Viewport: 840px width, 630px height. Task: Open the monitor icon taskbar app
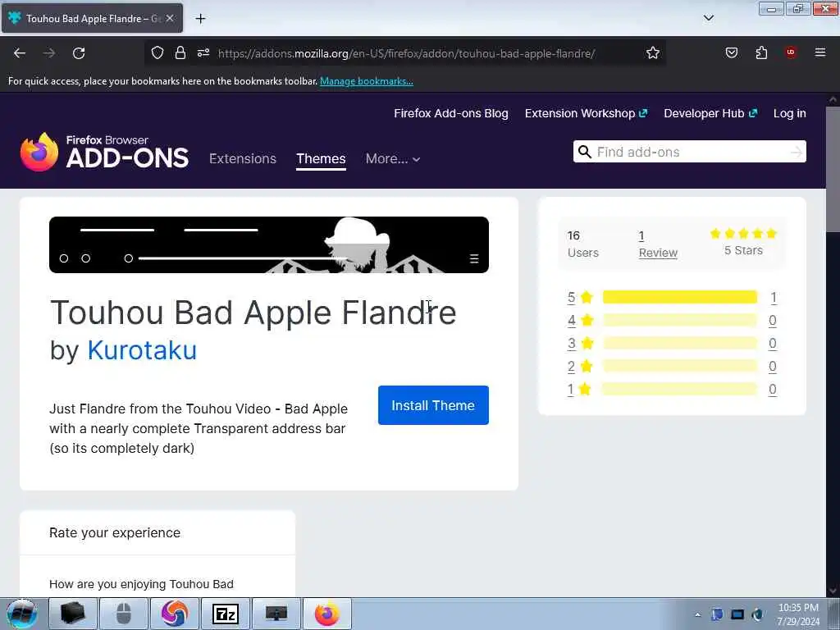[276, 614]
